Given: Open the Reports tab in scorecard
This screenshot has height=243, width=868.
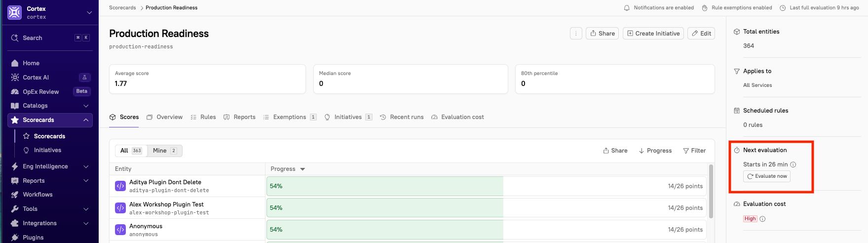Looking at the screenshot, I should coord(239,117).
